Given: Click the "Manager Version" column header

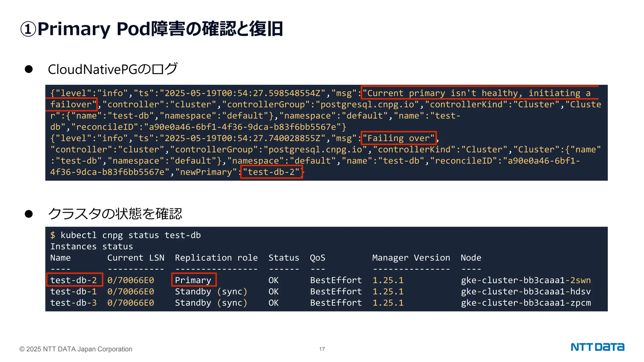Looking at the screenshot, I should click(411, 258).
